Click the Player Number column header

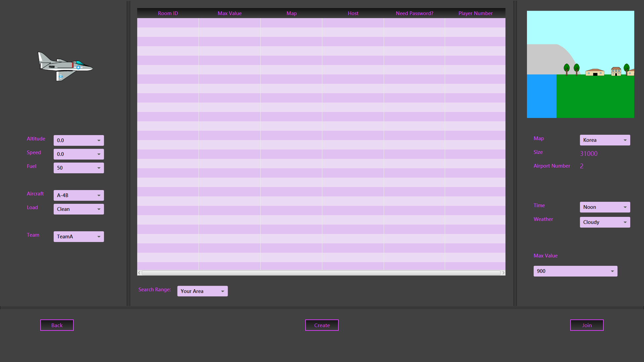(475, 13)
